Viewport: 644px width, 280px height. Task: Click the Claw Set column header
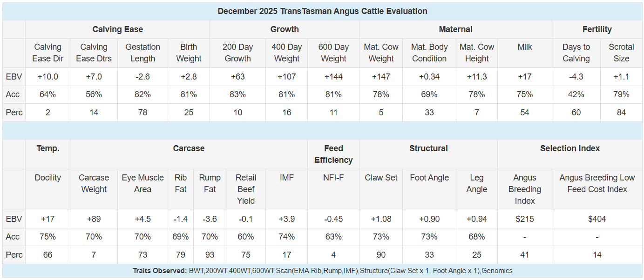381,178
